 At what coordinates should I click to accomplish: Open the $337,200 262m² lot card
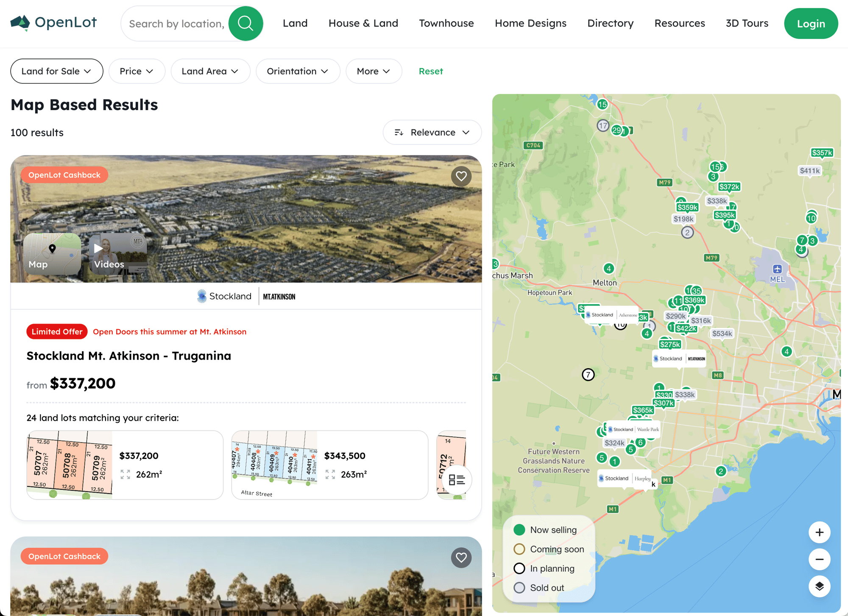tap(125, 465)
